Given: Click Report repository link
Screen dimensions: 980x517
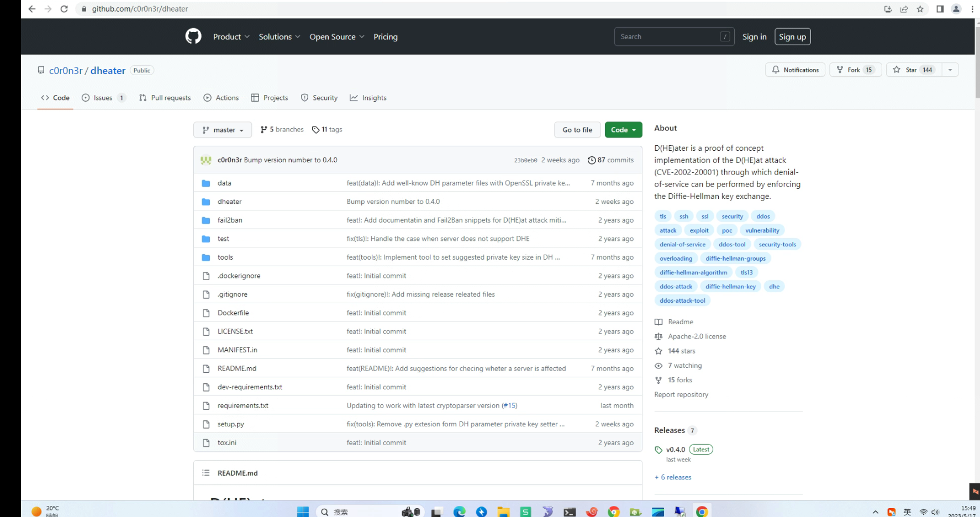Looking at the screenshot, I should (x=681, y=395).
